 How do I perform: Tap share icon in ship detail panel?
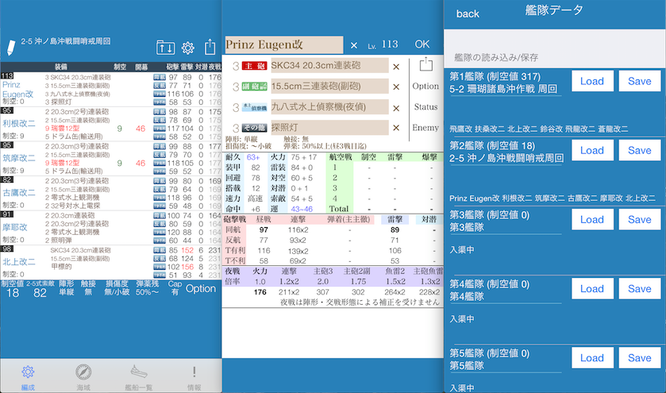click(x=426, y=65)
